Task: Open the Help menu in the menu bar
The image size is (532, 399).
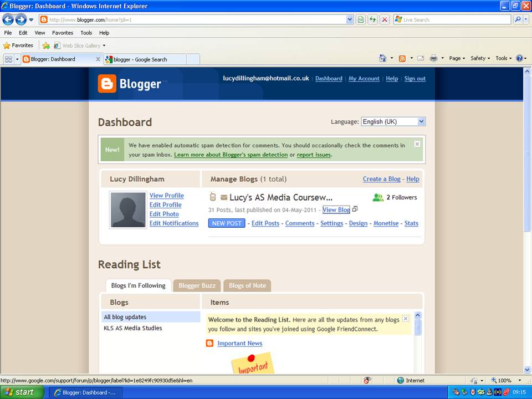Action: coord(104,33)
